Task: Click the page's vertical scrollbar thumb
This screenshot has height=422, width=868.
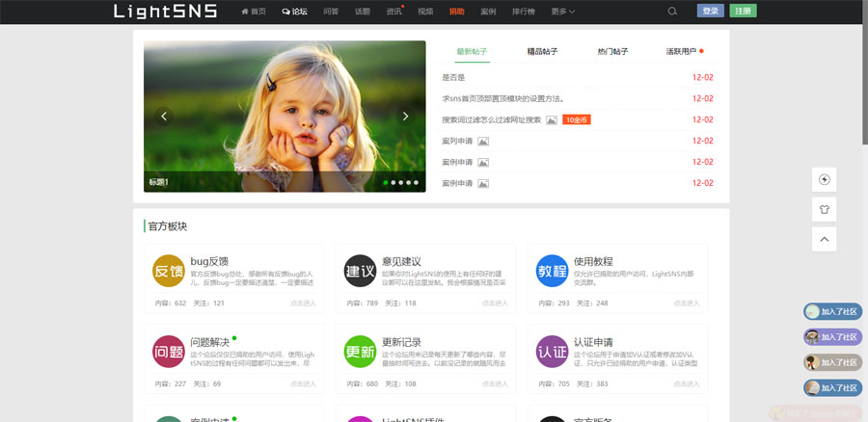Action: click(x=865, y=72)
